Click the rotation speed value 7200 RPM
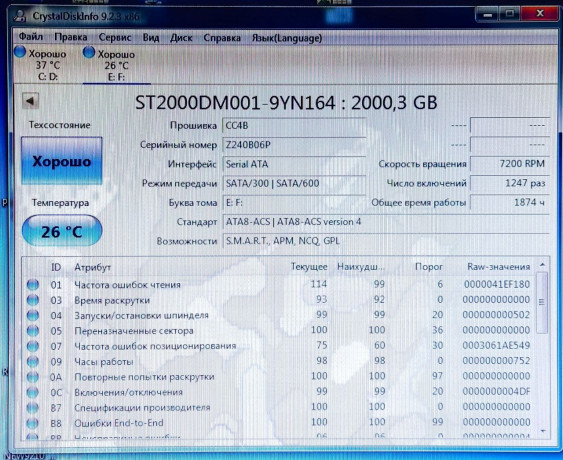The height and width of the screenshot is (460, 563). pyautogui.click(x=510, y=164)
